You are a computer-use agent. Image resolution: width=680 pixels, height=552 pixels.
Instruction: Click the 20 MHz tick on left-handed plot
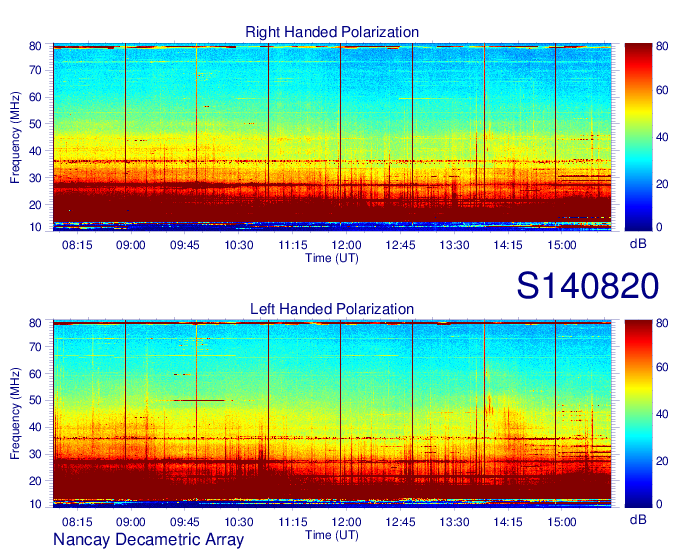click(x=35, y=481)
